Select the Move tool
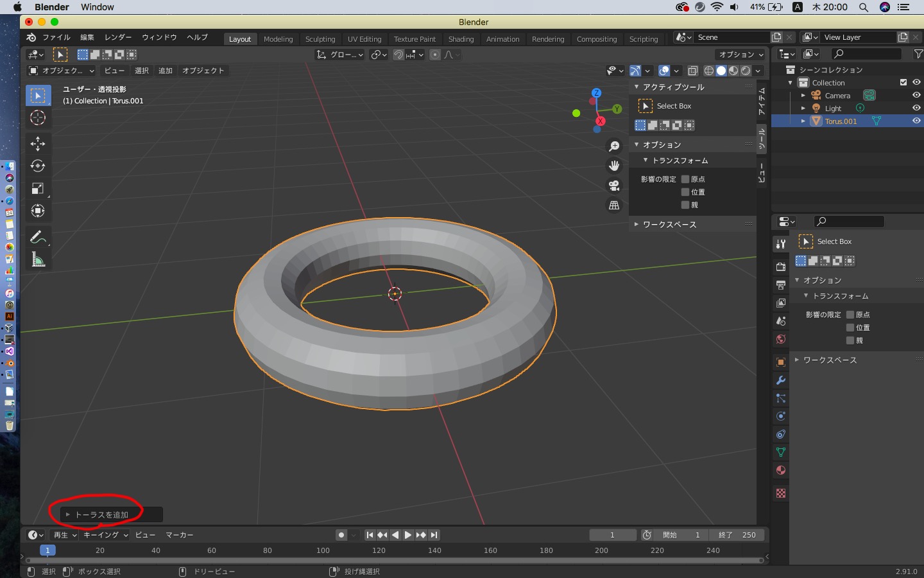 tap(38, 143)
